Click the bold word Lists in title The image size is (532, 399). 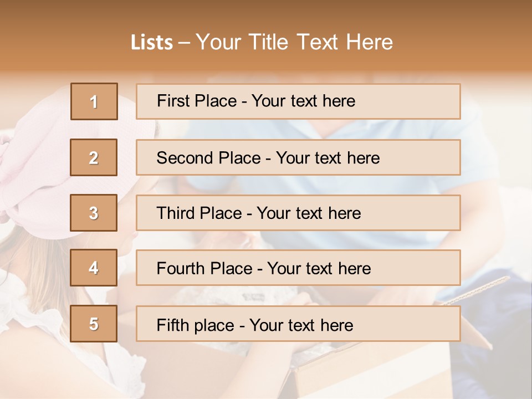point(152,43)
